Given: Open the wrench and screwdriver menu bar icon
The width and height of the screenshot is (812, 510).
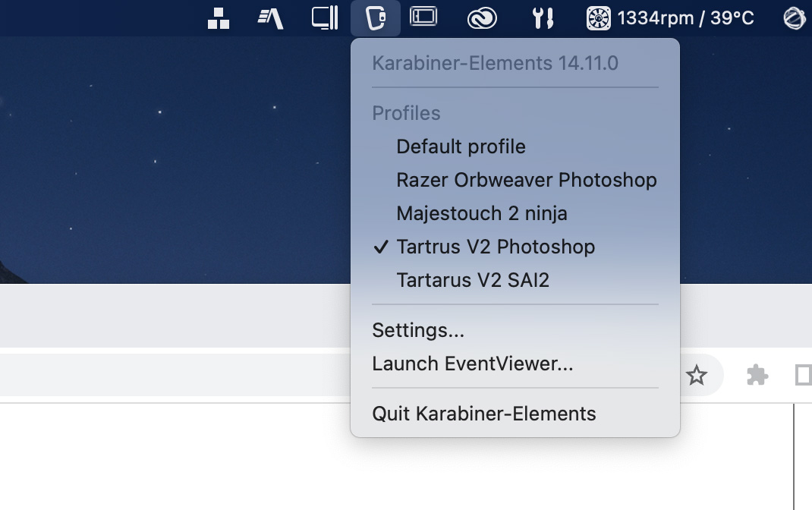Looking at the screenshot, I should coord(542,18).
